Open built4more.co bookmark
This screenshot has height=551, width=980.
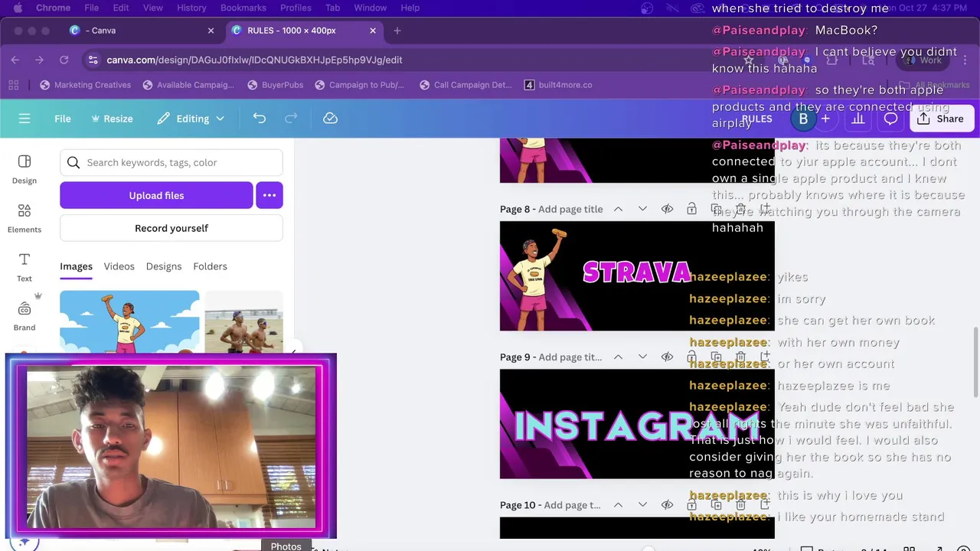click(558, 85)
